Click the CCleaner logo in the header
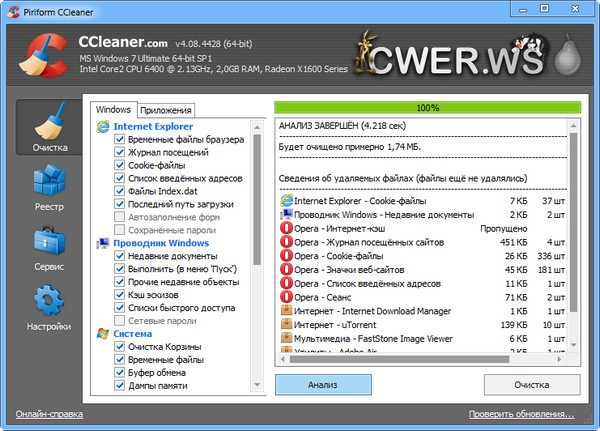 point(43,55)
